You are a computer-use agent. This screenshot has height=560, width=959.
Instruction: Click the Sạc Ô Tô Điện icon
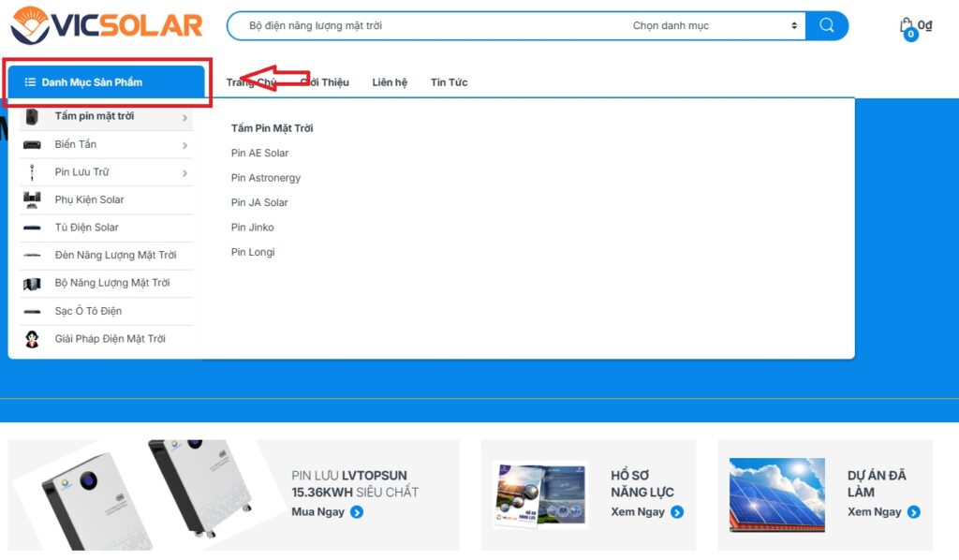32,312
